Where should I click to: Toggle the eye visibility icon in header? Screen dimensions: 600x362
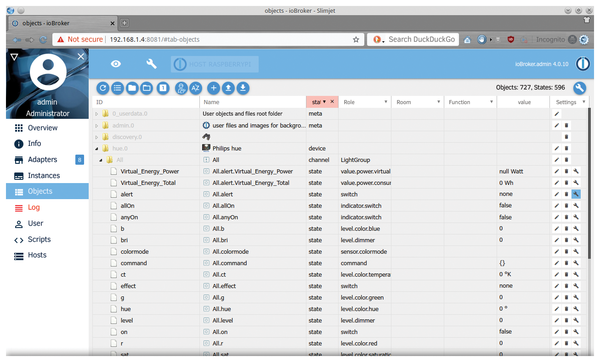[116, 64]
